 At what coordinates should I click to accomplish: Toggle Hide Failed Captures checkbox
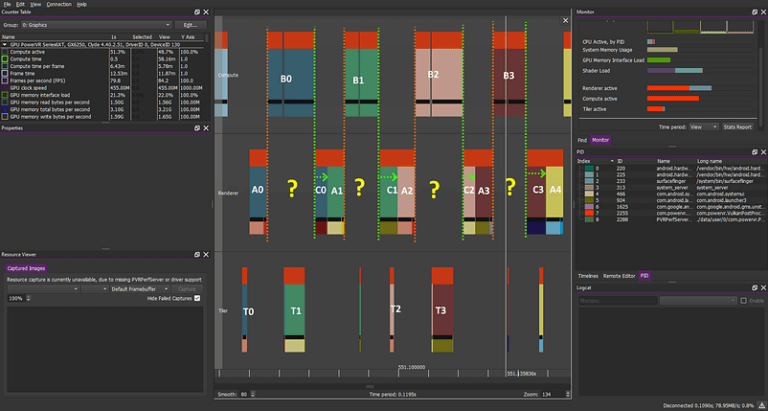[197, 298]
